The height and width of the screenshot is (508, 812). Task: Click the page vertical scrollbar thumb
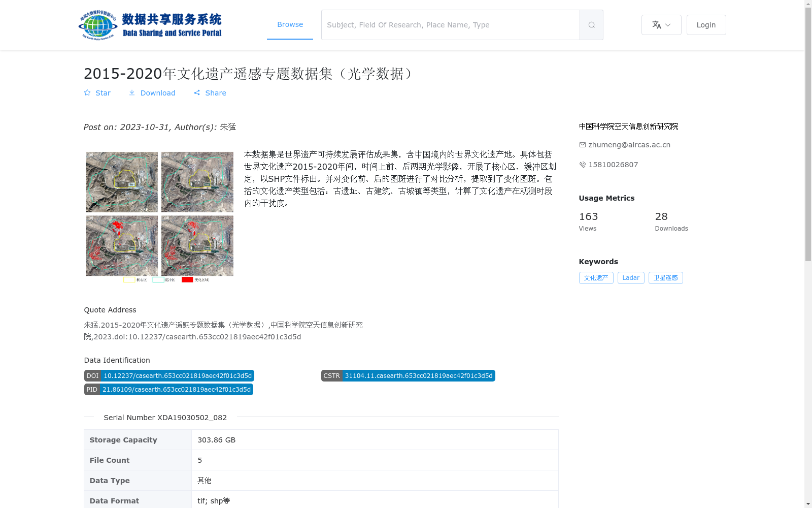tap(808, 135)
